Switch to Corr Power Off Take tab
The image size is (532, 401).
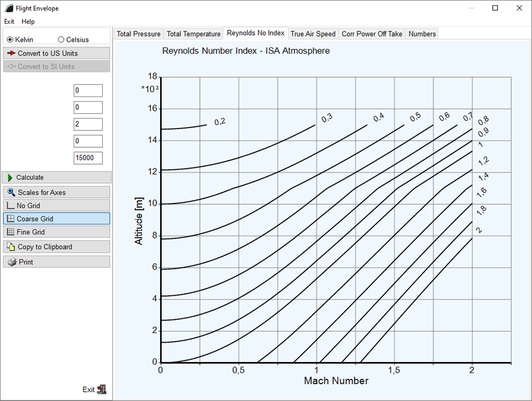pyautogui.click(x=372, y=34)
